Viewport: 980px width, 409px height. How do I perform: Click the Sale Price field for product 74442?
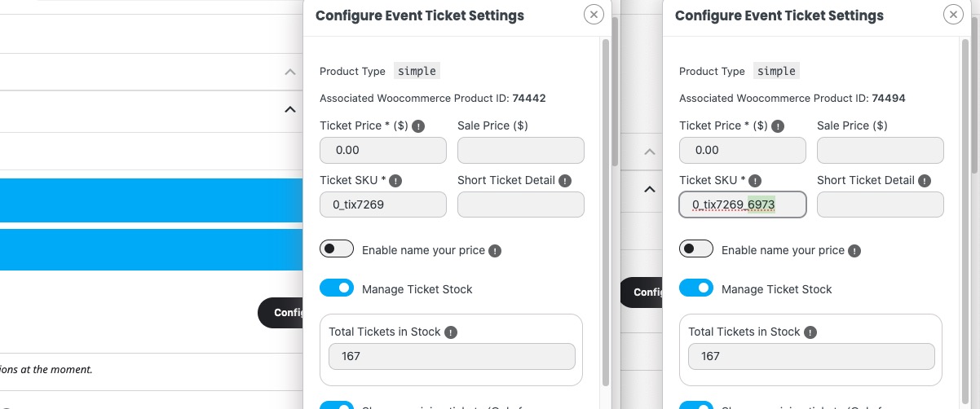[x=520, y=151]
